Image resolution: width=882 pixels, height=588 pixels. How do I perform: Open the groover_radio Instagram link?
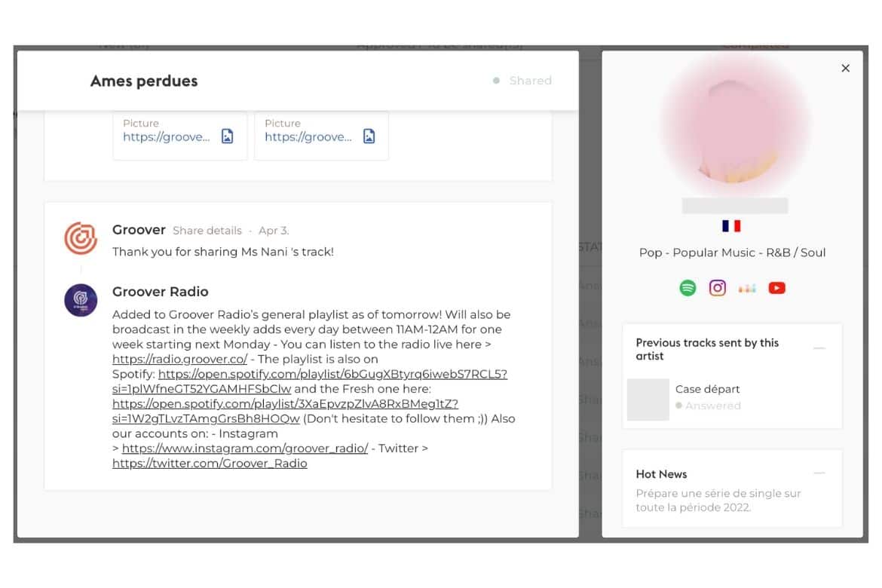click(245, 449)
